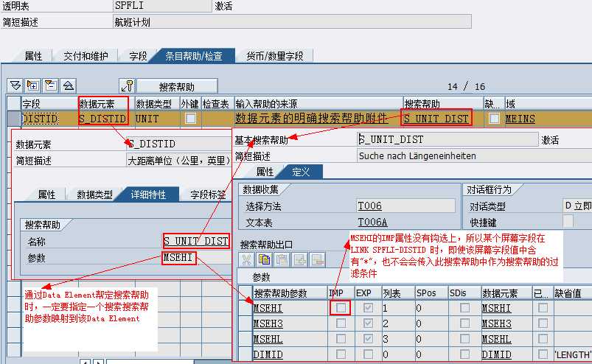This screenshot has height=364, width=592.
Task: Click the copy icon in the parameter toolbar
Action: click(265, 259)
